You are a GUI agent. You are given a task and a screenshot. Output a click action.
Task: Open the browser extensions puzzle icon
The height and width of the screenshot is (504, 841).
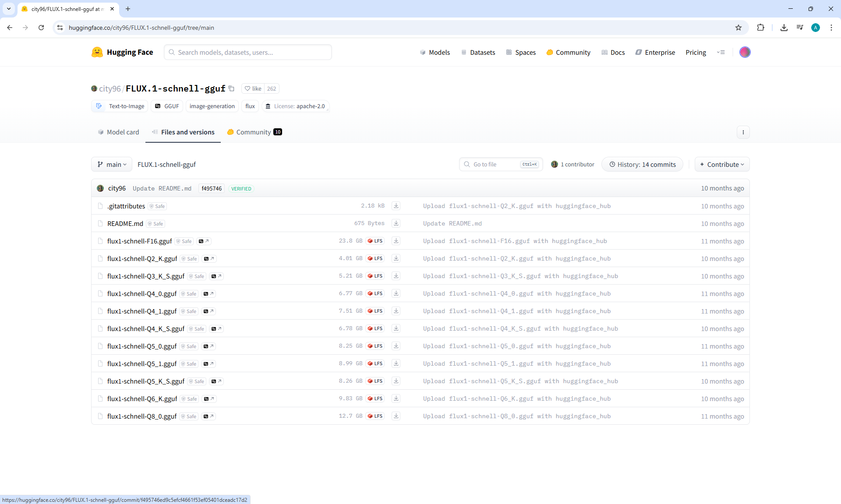[760, 28]
